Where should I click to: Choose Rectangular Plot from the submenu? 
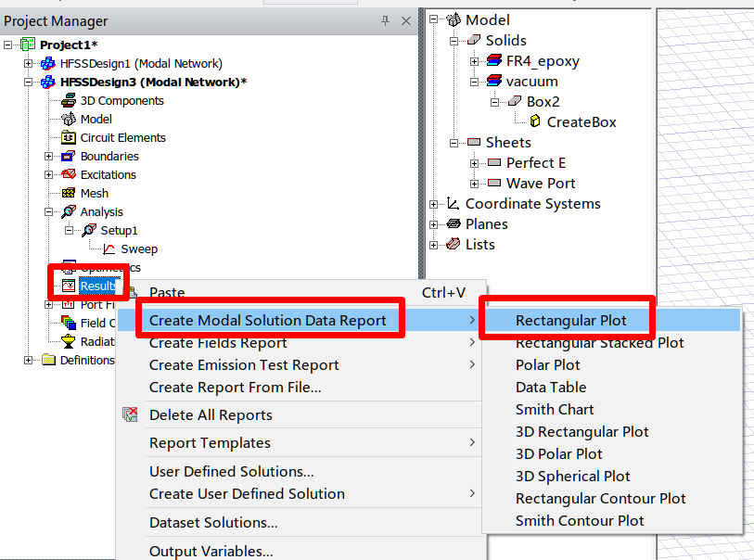(x=612, y=320)
